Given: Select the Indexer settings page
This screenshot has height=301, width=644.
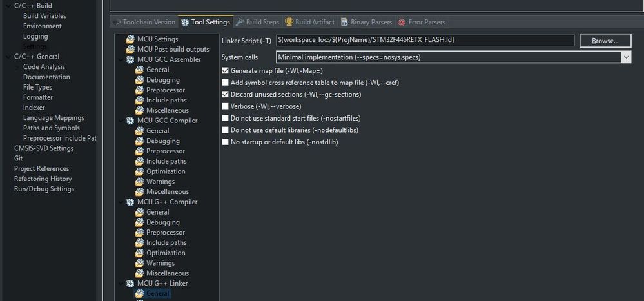Looking at the screenshot, I should point(34,108).
